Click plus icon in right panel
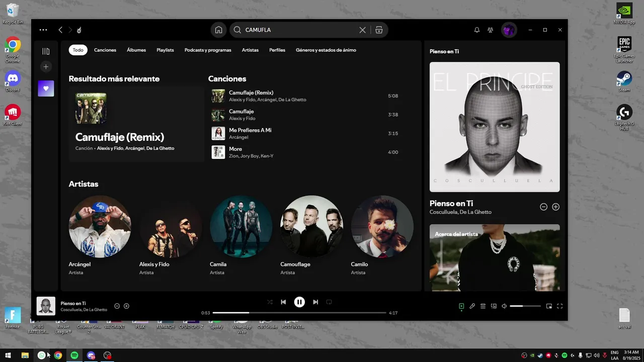 click(555, 207)
